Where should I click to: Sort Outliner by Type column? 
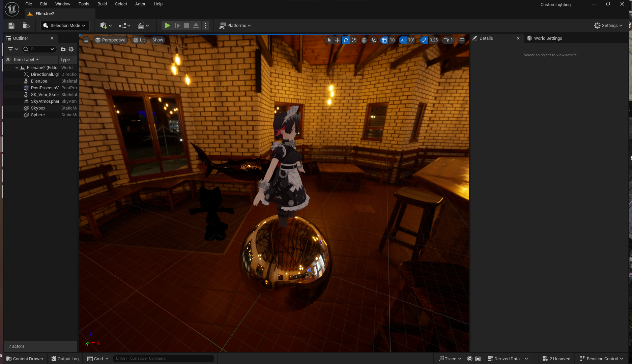[67, 60]
